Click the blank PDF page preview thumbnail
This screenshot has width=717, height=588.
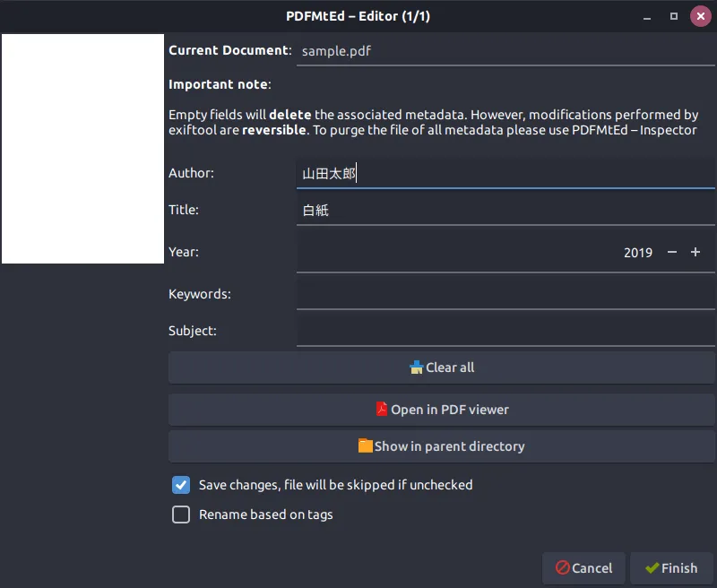pyautogui.click(x=82, y=149)
